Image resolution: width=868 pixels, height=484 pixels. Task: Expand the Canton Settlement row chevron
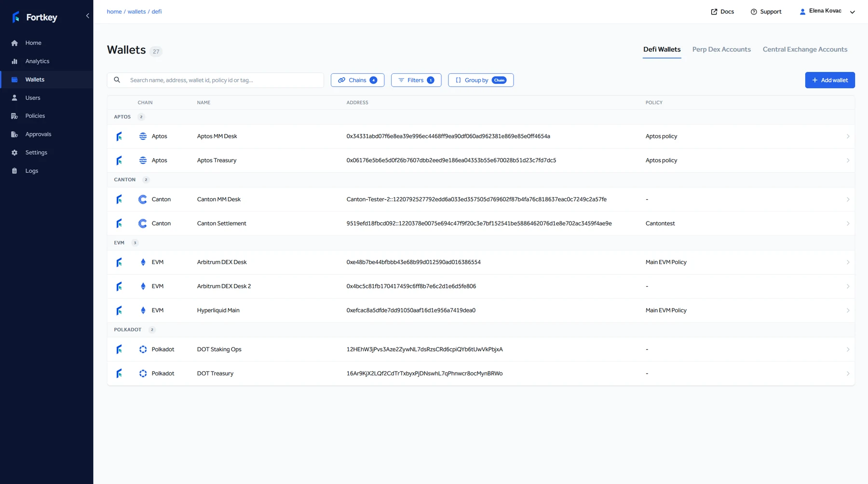point(848,223)
